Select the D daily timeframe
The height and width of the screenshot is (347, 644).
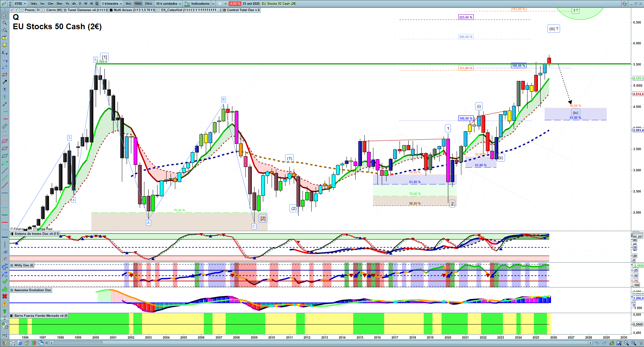80,4
